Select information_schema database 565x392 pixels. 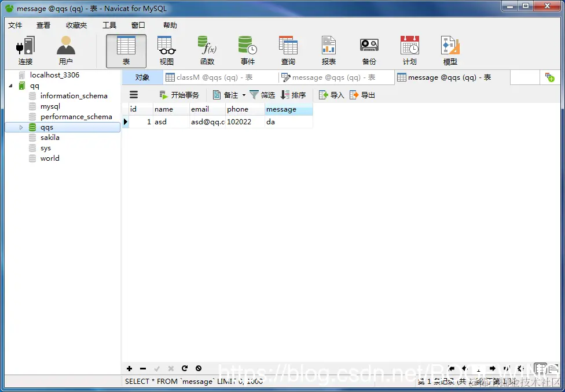tap(74, 96)
